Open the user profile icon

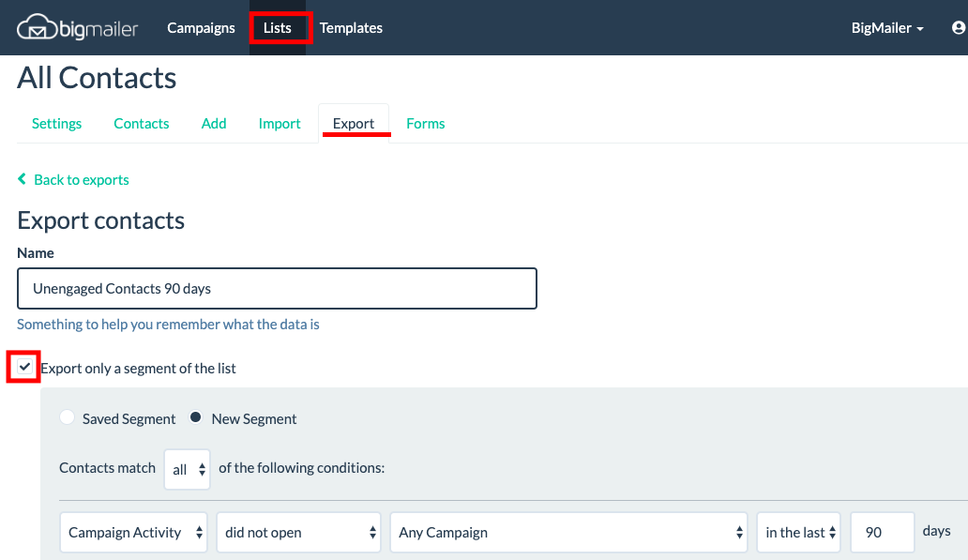(x=959, y=28)
